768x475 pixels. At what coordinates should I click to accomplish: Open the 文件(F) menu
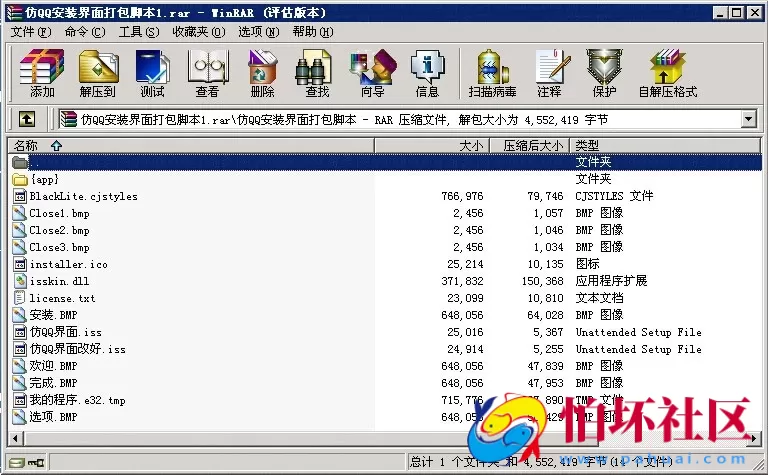[31, 32]
